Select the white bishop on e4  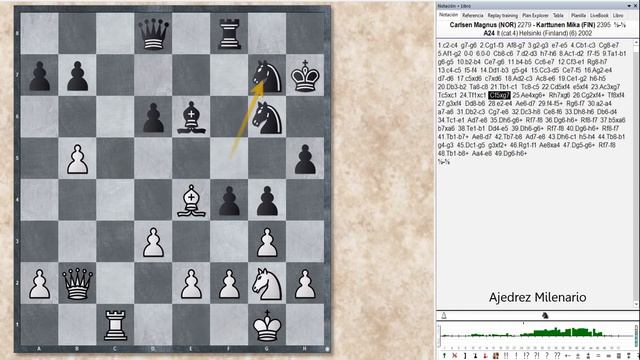point(191,201)
